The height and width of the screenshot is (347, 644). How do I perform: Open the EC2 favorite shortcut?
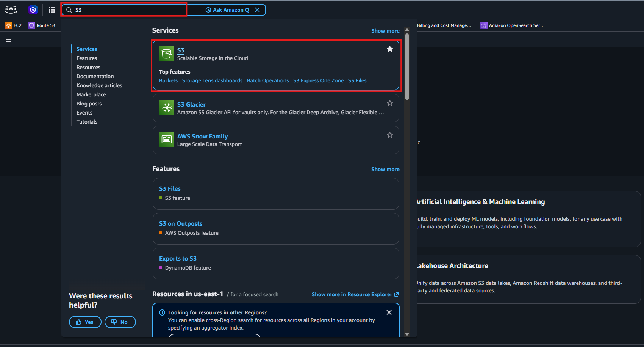[x=13, y=25]
